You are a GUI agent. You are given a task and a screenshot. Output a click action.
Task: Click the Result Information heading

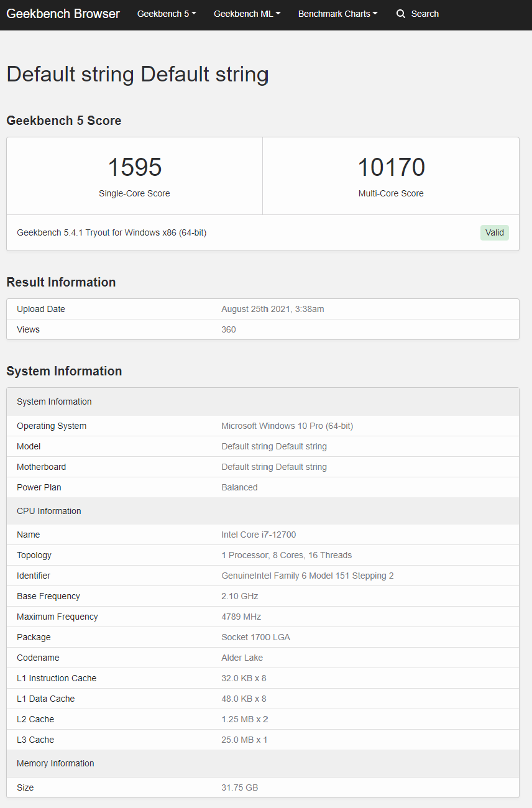[x=61, y=282]
